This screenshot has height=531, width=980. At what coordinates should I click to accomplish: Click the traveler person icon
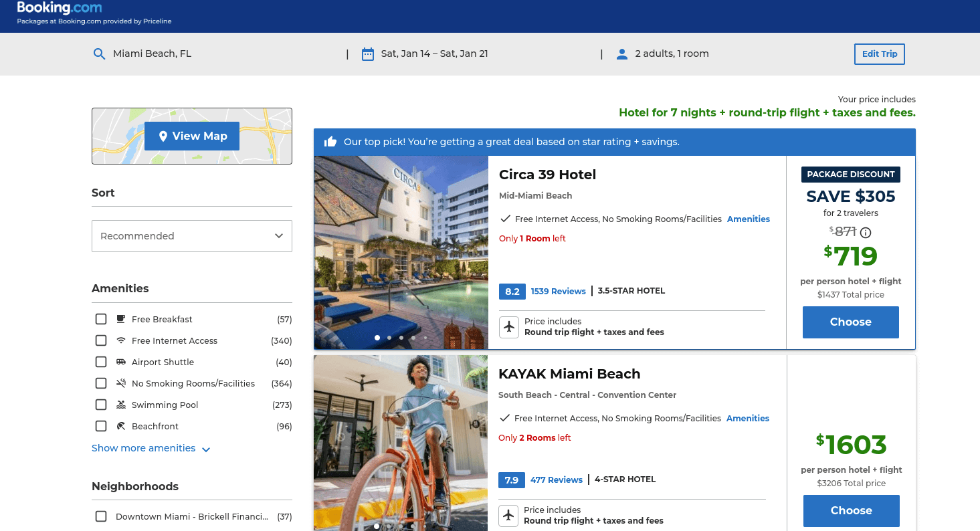(x=622, y=54)
